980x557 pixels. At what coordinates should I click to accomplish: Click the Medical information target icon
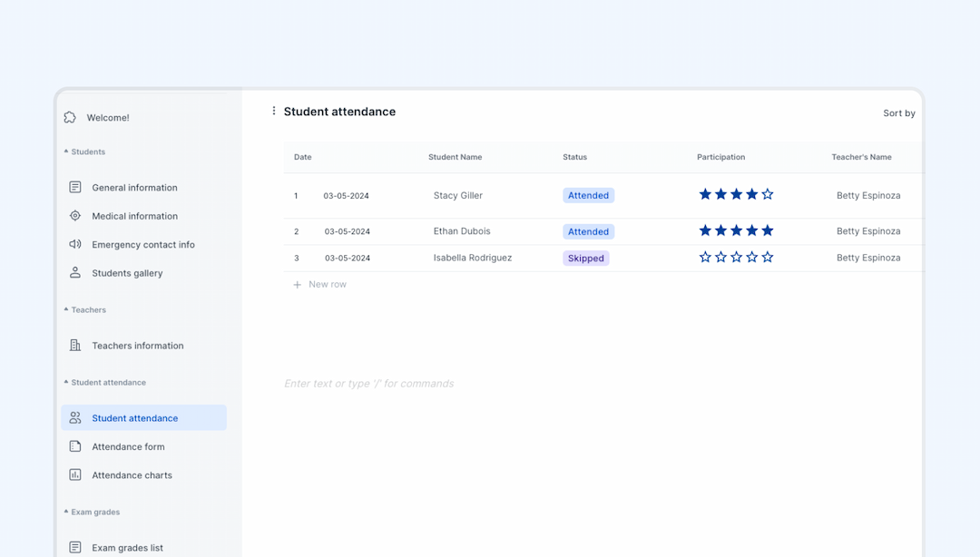tap(74, 216)
